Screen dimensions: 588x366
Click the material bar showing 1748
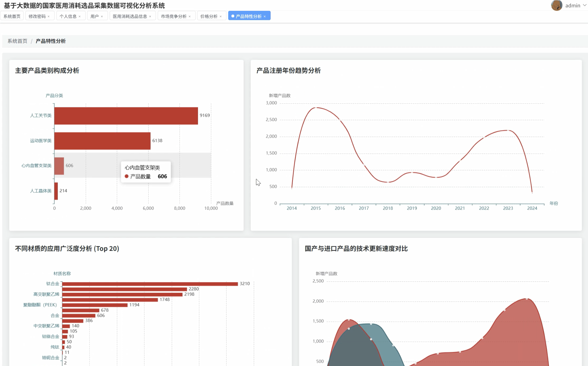pyautogui.click(x=110, y=300)
